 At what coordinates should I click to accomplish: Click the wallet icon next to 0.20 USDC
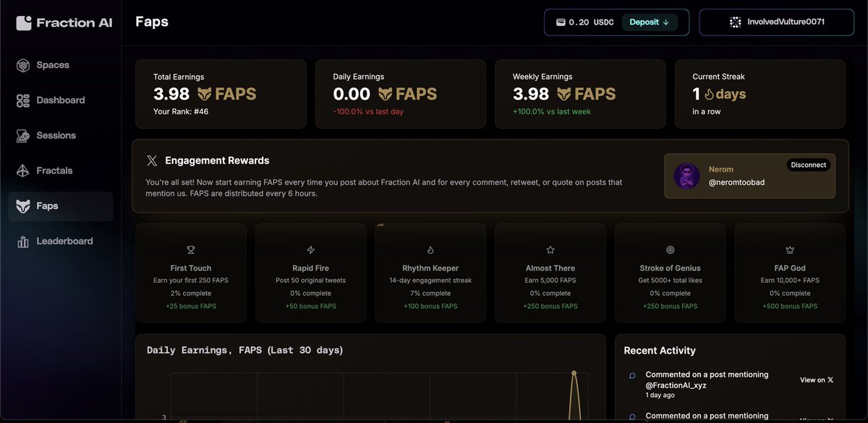click(560, 22)
